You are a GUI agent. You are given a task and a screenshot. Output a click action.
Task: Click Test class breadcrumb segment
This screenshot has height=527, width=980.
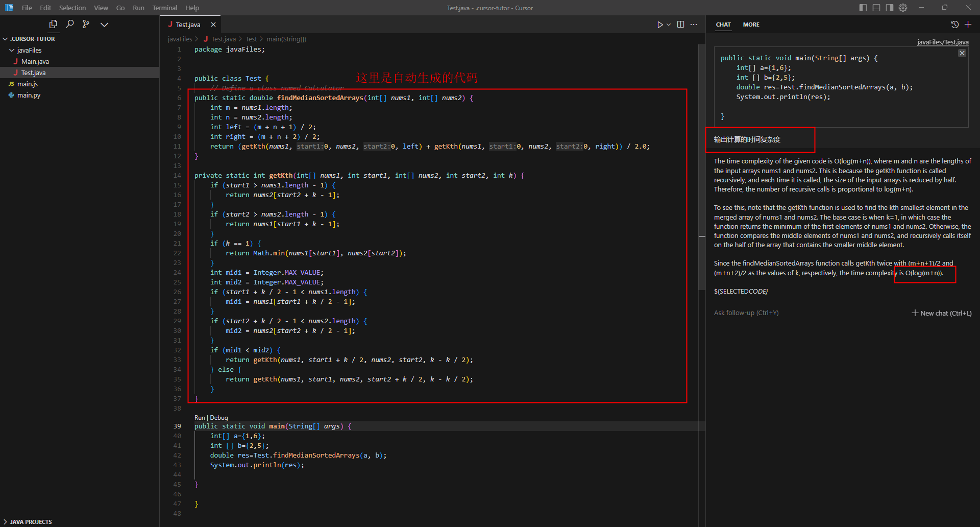coord(251,39)
